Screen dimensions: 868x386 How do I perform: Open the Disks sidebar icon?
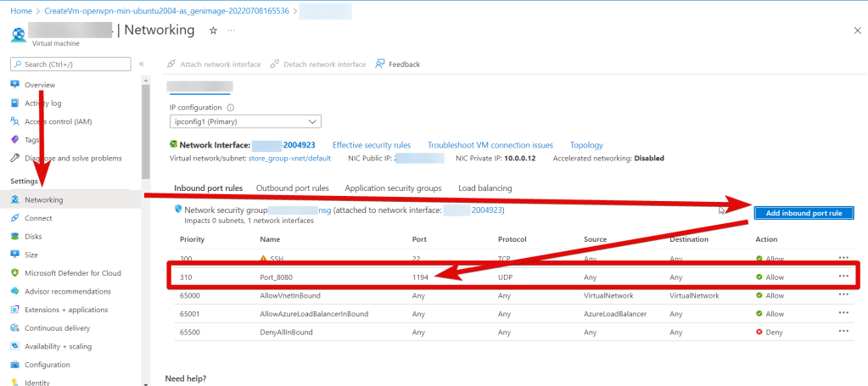point(15,236)
